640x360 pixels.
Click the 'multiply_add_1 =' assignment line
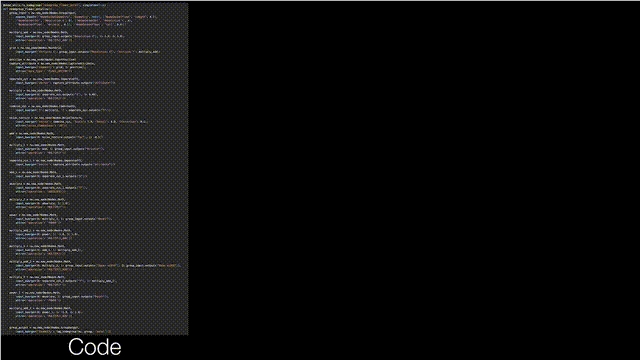click(x=40, y=231)
